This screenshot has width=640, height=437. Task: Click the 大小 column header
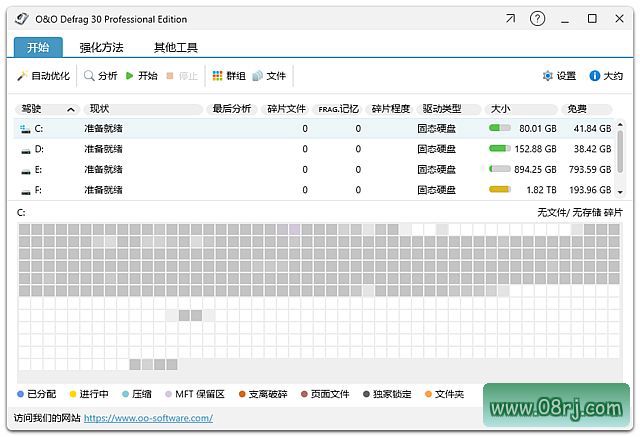pyautogui.click(x=521, y=109)
